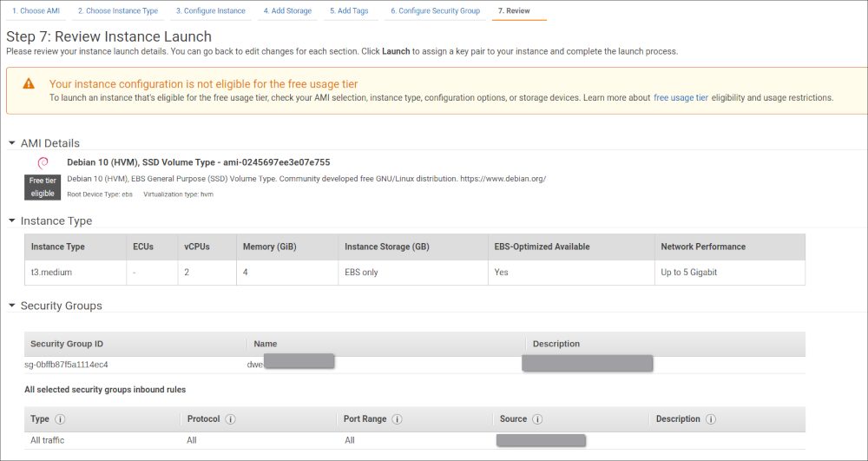Collapse the Security Groups section
The width and height of the screenshot is (868, 461).
(x=12, y=306)
